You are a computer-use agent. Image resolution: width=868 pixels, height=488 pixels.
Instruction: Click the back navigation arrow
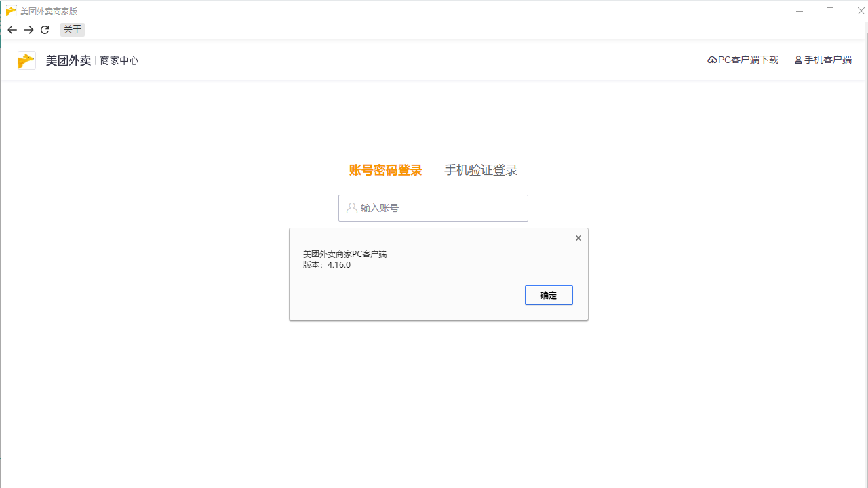(x=12, y=30)
